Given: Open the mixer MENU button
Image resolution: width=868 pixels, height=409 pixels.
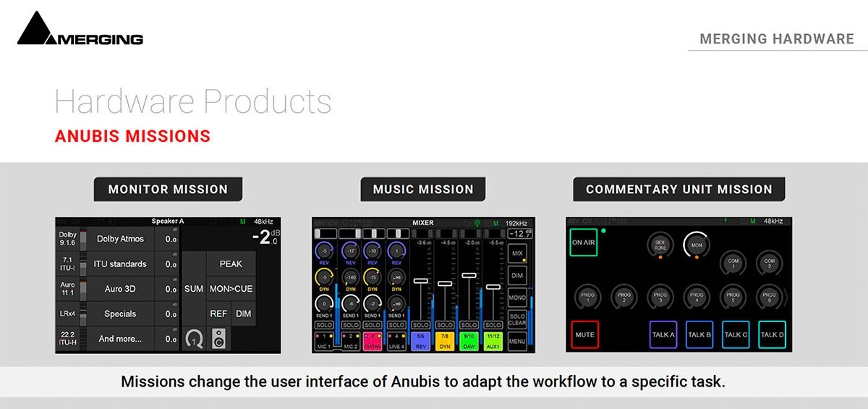Looking at the screenshot, I should (516, 340).
